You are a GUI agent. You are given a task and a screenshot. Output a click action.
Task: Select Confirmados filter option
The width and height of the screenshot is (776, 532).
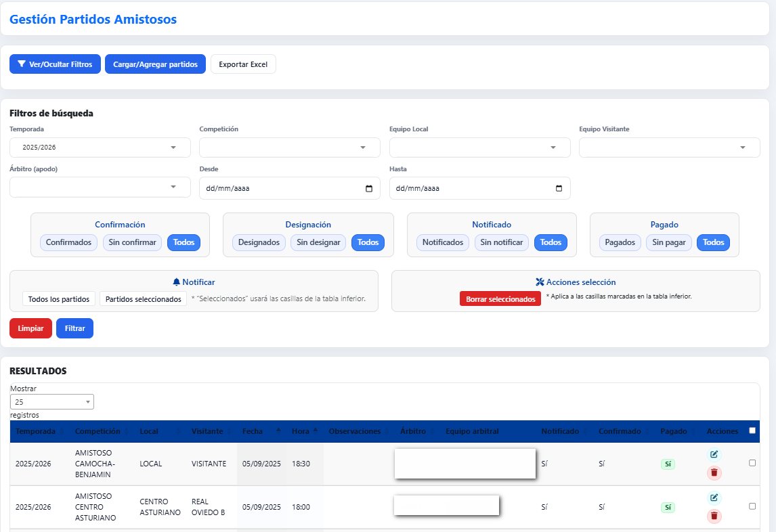point(68,242)
